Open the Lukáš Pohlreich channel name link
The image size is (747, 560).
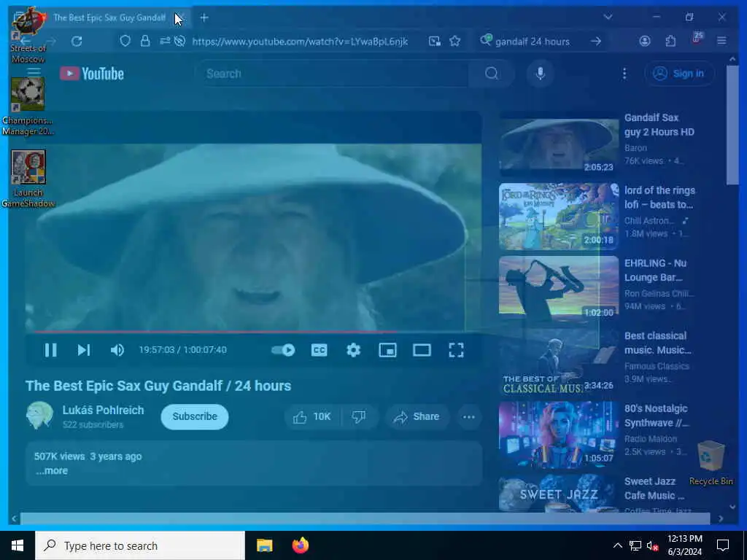pos(103,410)
